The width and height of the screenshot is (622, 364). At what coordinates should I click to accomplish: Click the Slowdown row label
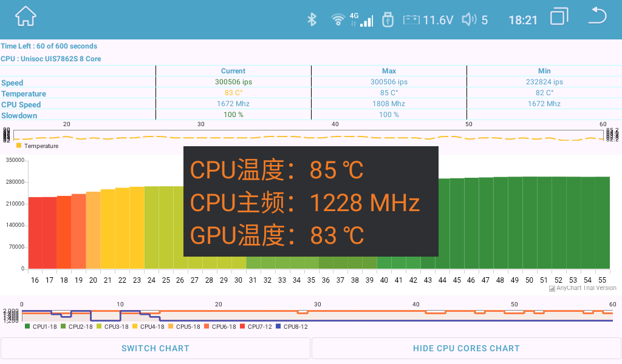pos(20,115)
